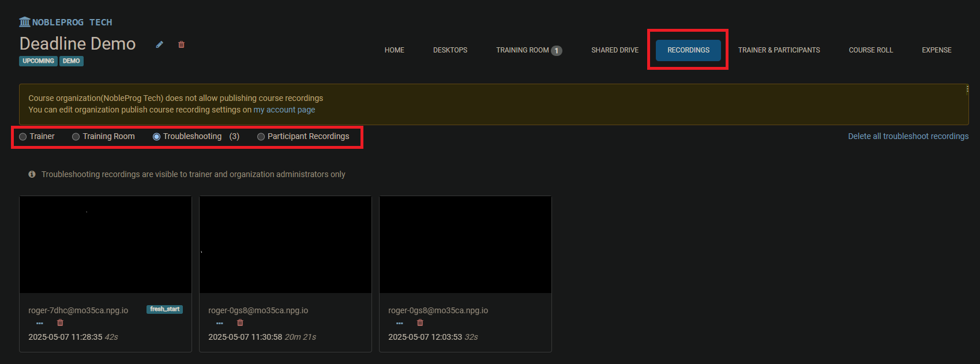This screenshot has width=980, height=364.
Task: Open more options for the 11:28:35 recording
Action: (x=40, y=323)
